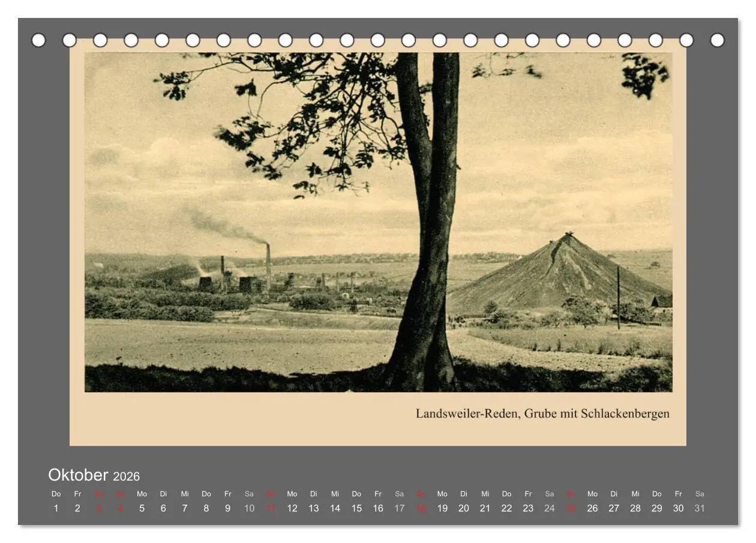Select day 5 in the calendar row
The width and height of the screenshot is (756, 543).
click(x=142, y=508)
